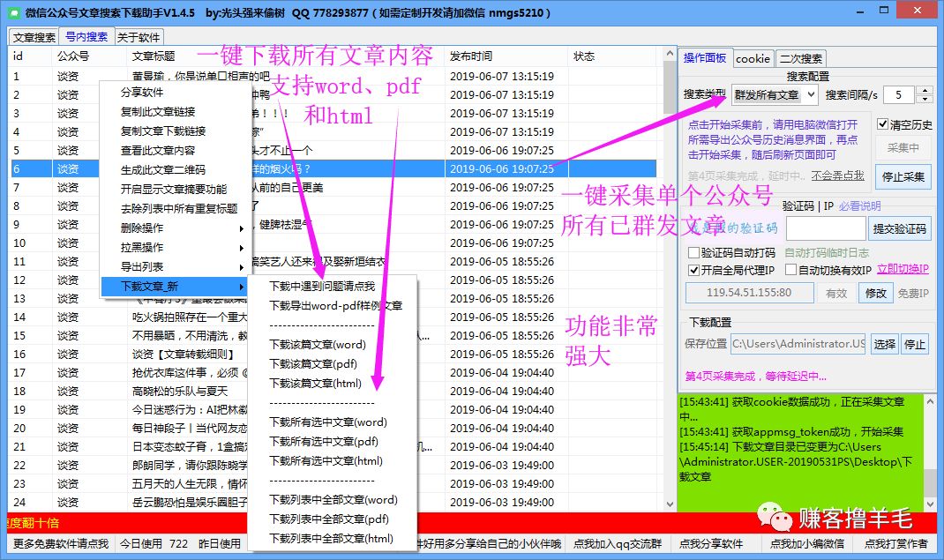Click the article list scroll-down arrow
This screenshot has width=944, height=560.
pyautogui.click(x=671, y=504)
